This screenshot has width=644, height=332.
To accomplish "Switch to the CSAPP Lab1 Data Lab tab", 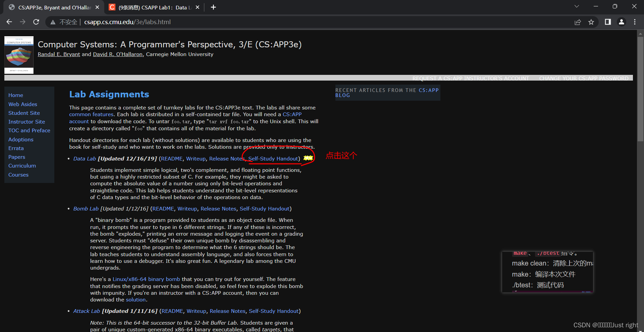I will tap(155, 7).
